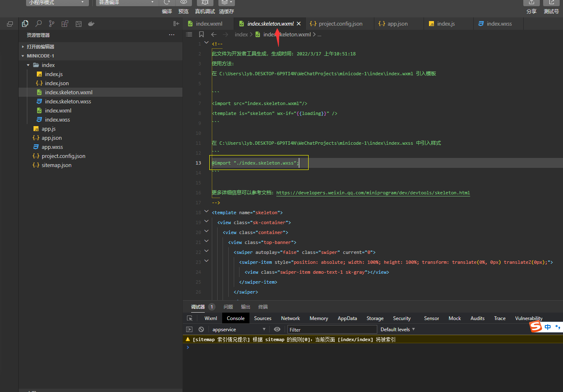Click the Sogou input method S icon

536,327
